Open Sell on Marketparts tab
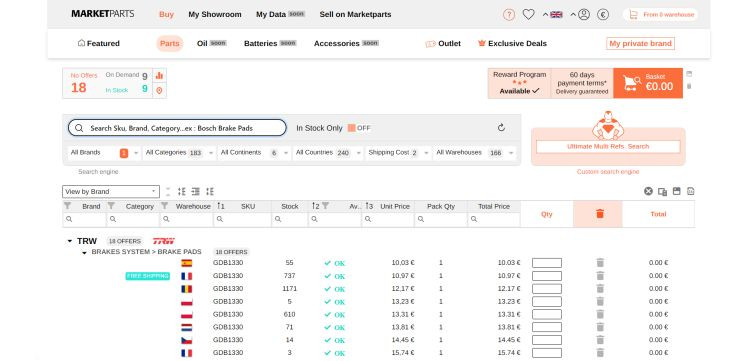The height and width of the screenshot is (361, 750). coord(355,15)
